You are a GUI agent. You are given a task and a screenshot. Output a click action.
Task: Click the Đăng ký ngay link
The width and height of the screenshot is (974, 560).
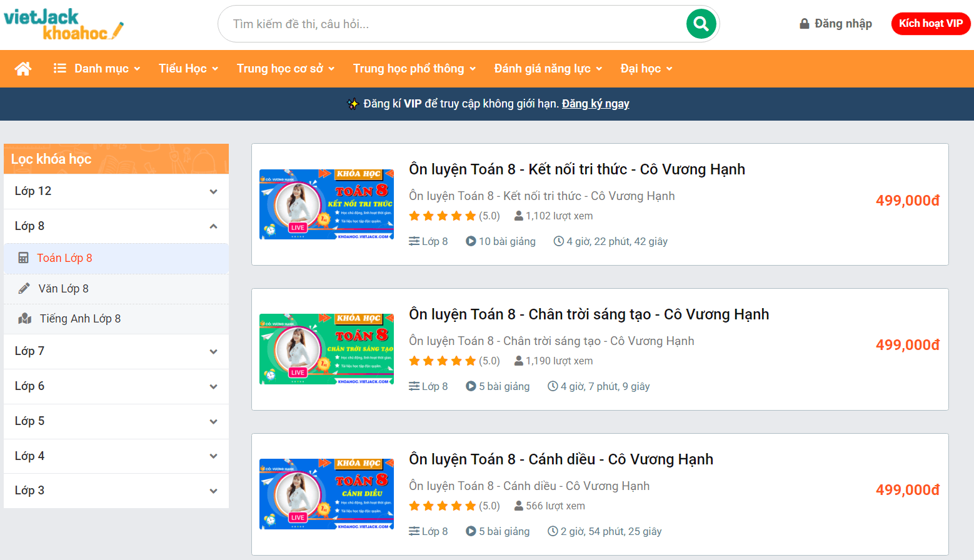pos(595,104)
